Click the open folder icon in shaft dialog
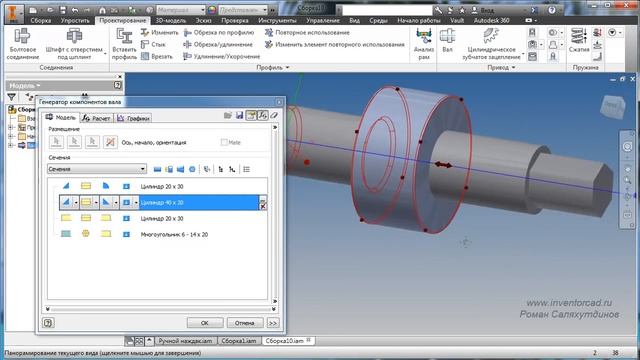Screen dimensions: 640x360 [x=228, y=116]
